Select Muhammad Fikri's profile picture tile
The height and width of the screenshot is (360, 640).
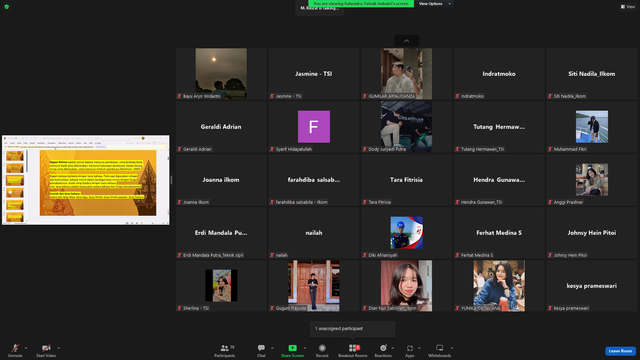coord(592,127)
